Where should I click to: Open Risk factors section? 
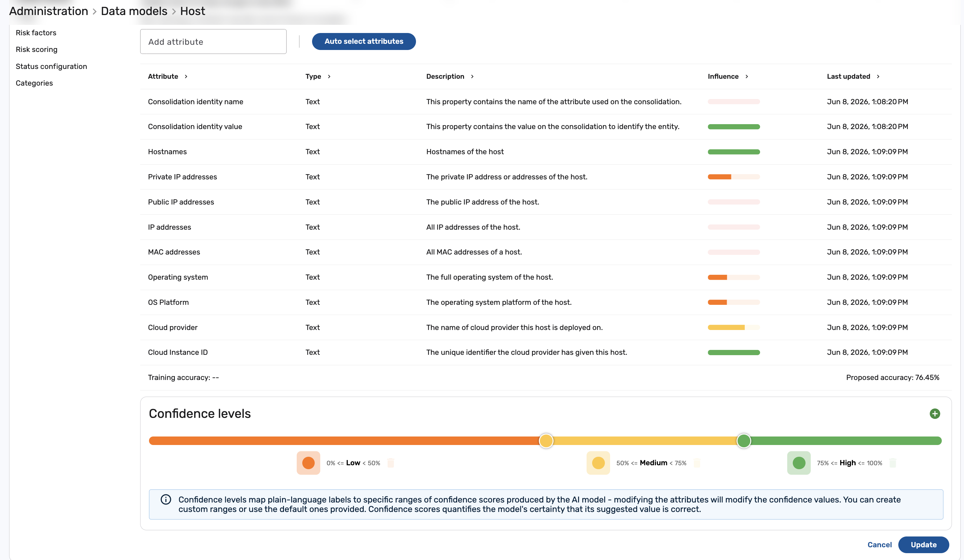point(36,33)
